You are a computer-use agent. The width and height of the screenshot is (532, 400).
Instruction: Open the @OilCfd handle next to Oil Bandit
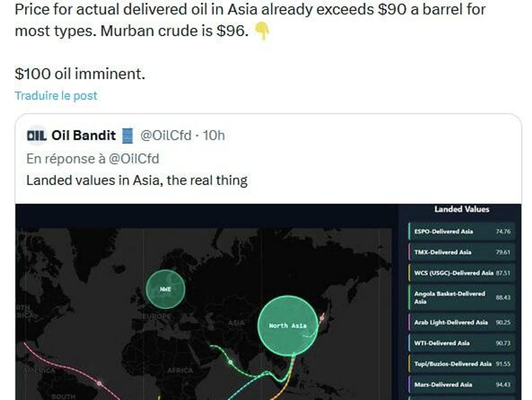click(x=166, y=135)
